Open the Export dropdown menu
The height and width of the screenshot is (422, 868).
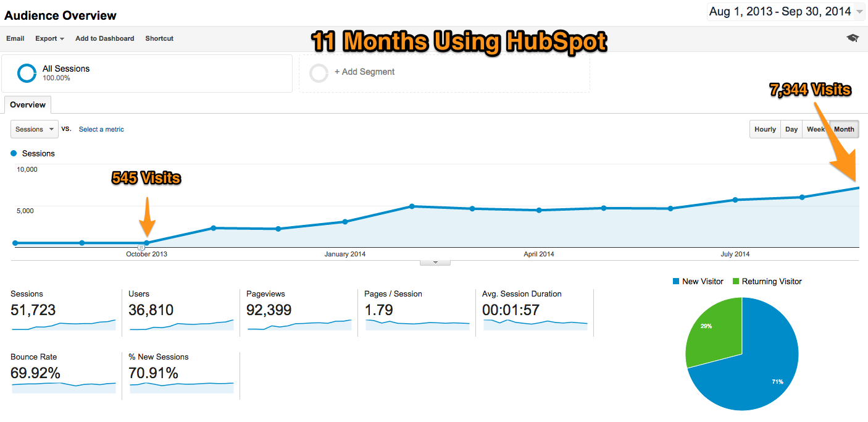click(49, 38)
